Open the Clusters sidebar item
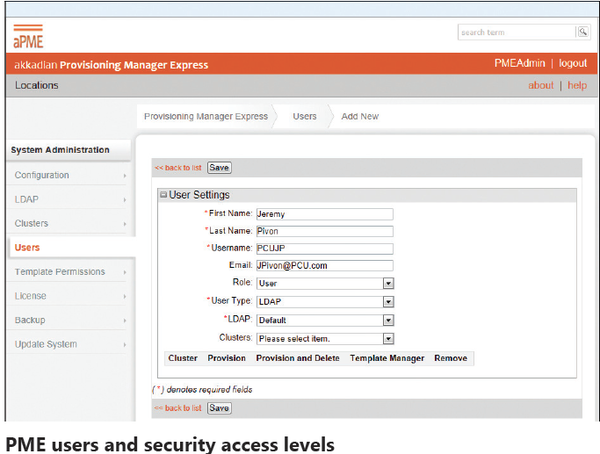Viewport: 600px width, 454px height. [31, 223]
